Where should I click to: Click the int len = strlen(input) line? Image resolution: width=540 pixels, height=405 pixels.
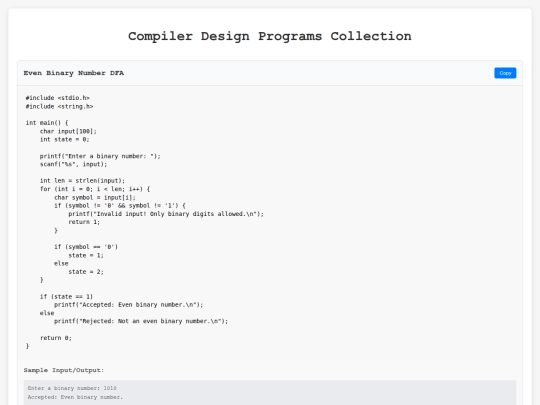point(82,180)
